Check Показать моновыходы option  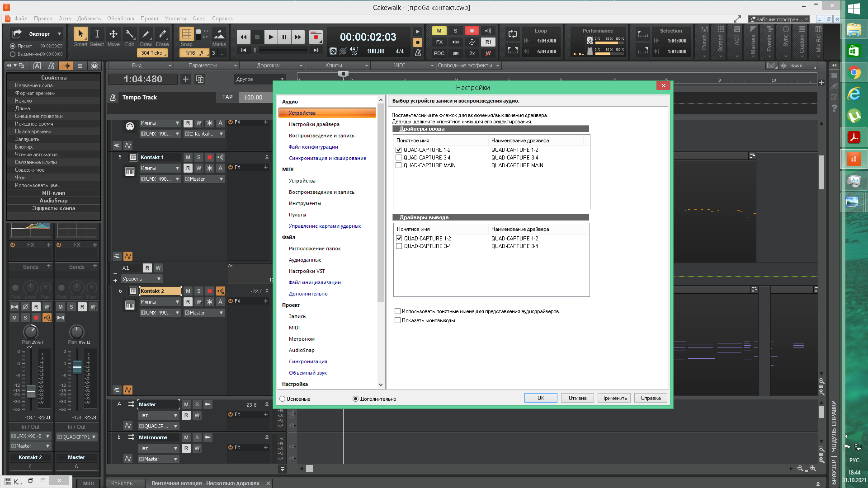point(397,320)
